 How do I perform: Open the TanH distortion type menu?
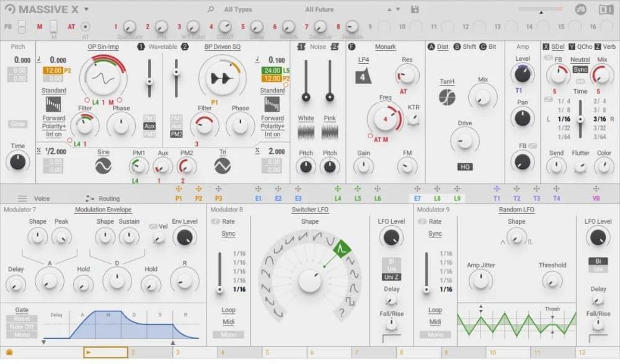pyautogui.click(x=447, y=81)
